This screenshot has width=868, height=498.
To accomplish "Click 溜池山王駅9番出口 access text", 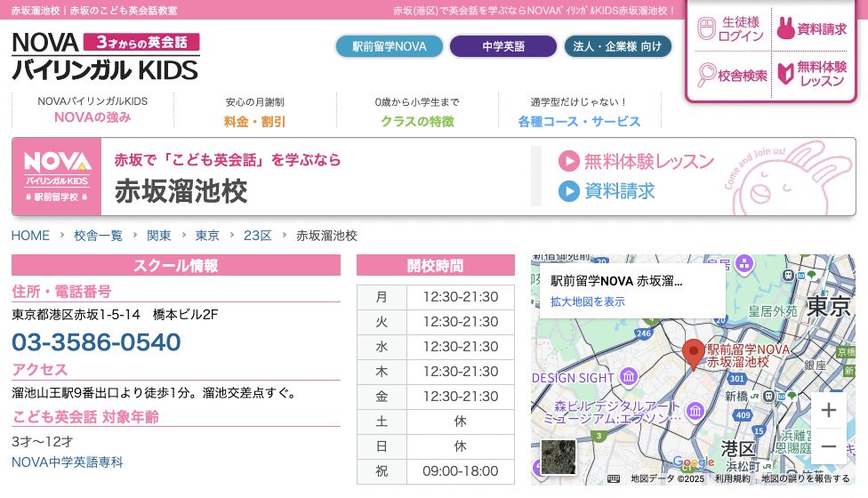I will coord(155,393).
